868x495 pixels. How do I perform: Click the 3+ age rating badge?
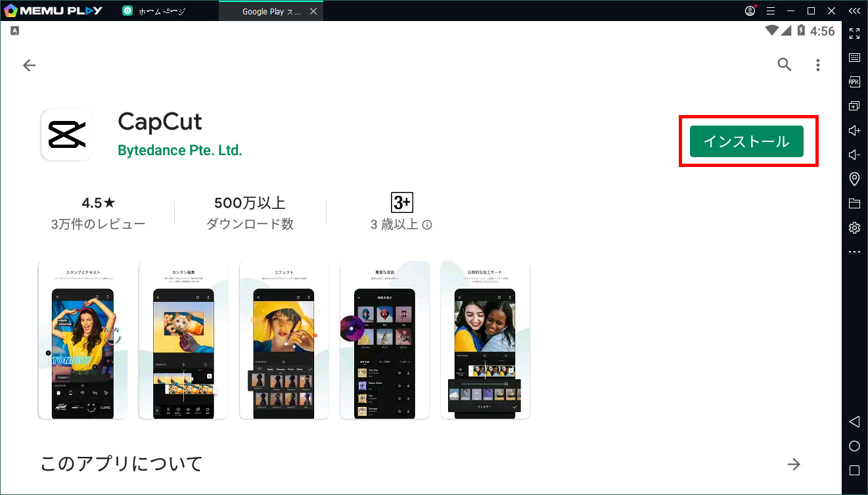401,202
